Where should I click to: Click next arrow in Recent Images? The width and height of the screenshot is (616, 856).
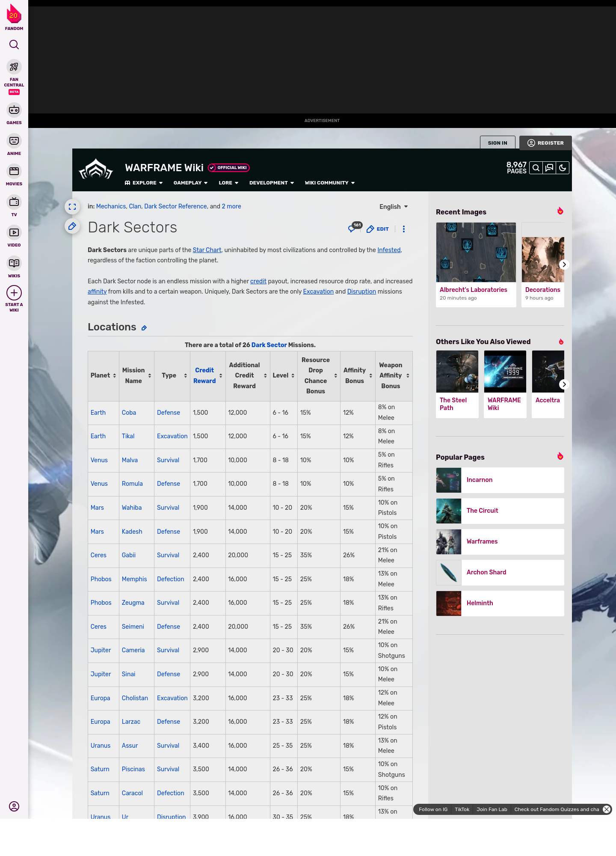tap(564, 265)
